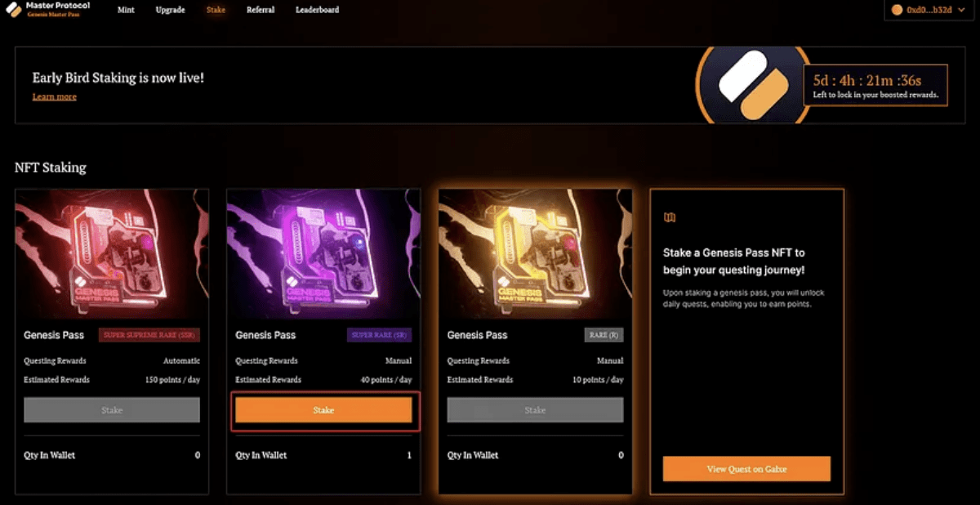980x505 pixels.
Task: Open the Upgrade tab
Action: pos(170,10)
